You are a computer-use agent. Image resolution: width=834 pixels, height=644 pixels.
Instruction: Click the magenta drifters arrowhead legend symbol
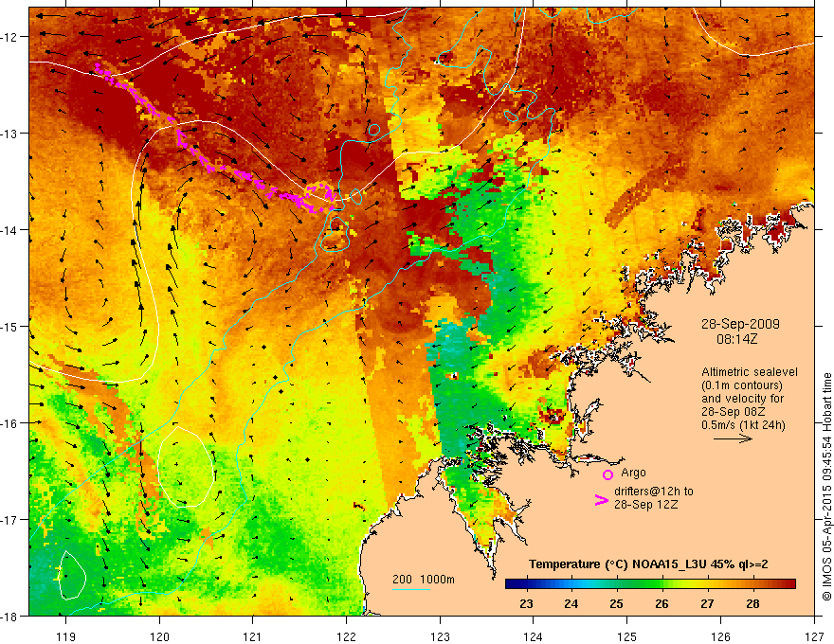tap(601, 500)
